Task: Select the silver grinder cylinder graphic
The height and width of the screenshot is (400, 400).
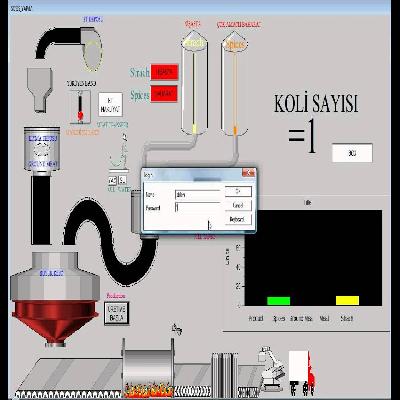Action: [42, 150]
